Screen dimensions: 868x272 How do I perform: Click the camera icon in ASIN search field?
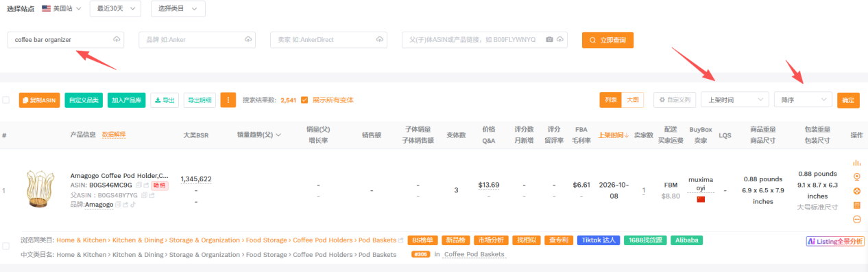pyautogui.click(x=549, y=40)
